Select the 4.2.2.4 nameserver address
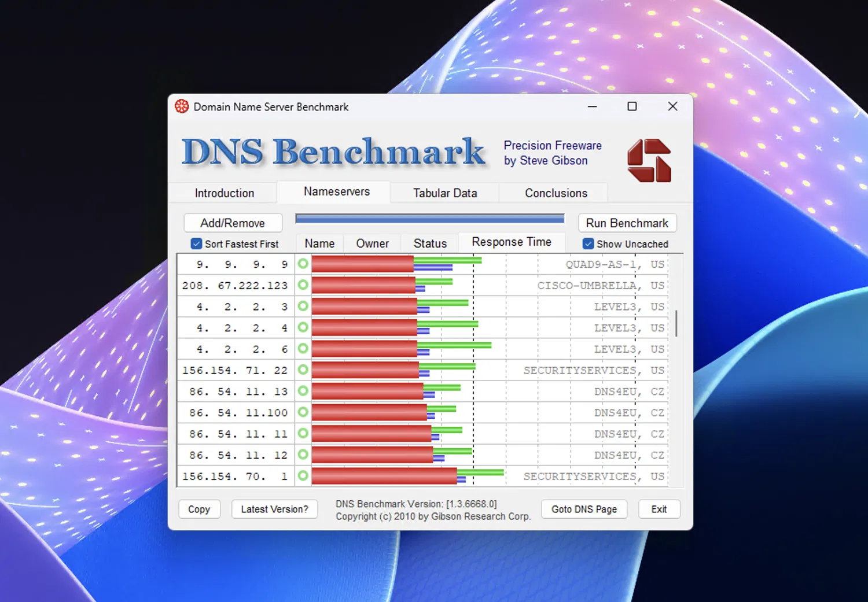 pyautogui.click(x=242, y=328)
